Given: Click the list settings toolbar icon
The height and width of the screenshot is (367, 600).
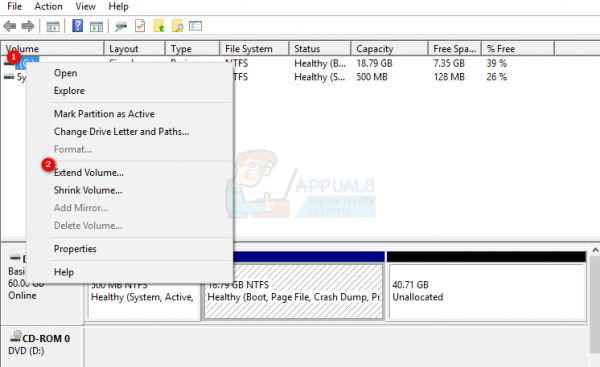Looking at the screenshot, I should [196, 26].
